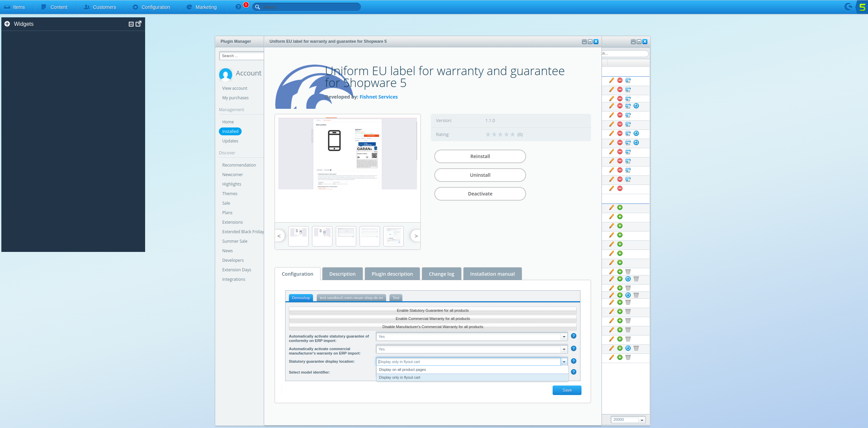The image size is (868, 428).
Task: Click Disable Manufacturer's Commercial Warranty for all products
Action: coord(433,327)
